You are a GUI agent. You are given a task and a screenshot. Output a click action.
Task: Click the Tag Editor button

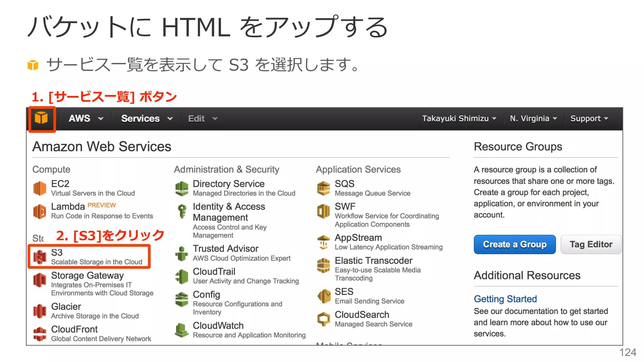point(591,244)
